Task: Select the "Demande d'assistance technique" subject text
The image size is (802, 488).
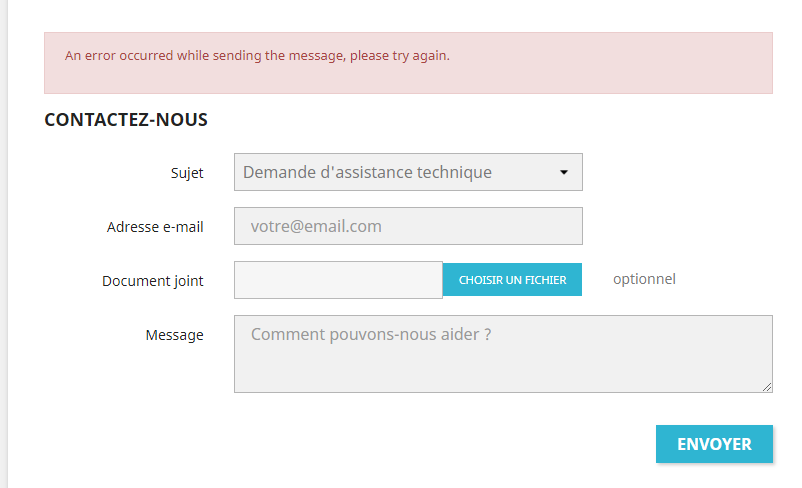Action: [x=367, y=172]
